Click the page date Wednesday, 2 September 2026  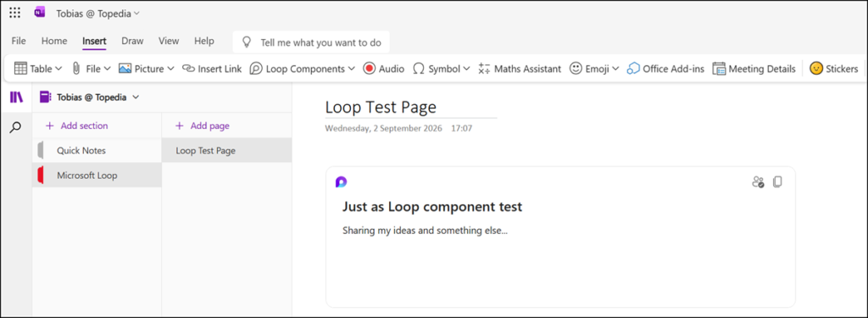(384, 129)
